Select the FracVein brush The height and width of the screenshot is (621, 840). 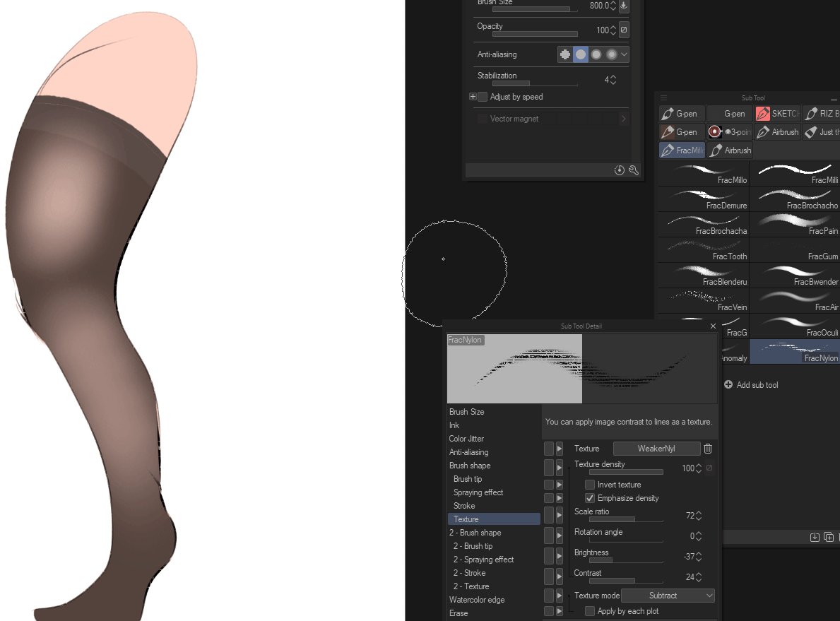tap(704, 300)
